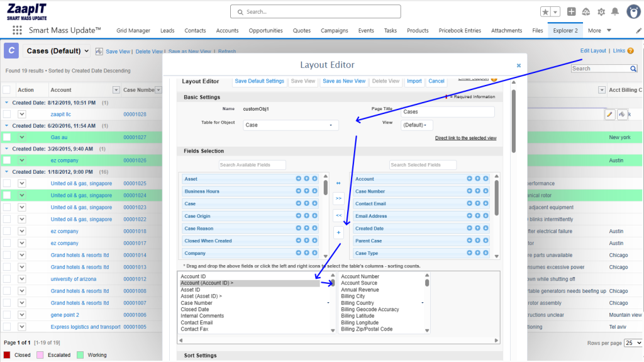Open the More navigation menu
Screen dimensions: 644x362
click(x=599, y=30)
